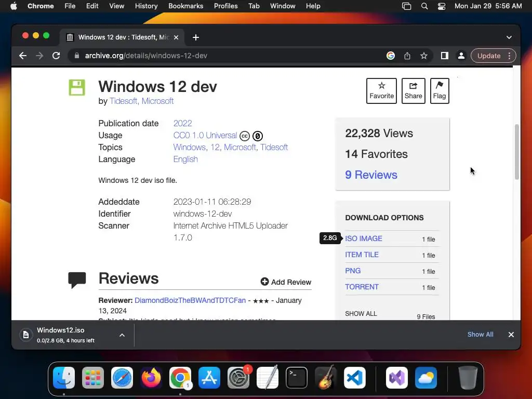Reload the archive.org page
The image size is (532, 399).
[56, 56]
